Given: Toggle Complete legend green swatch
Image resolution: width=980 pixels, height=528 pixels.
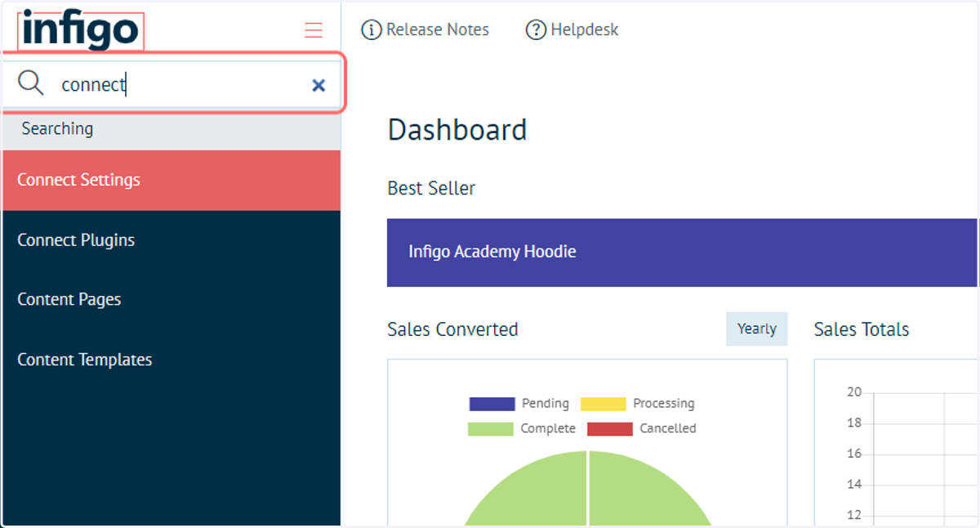Looking at the screenshot, I should tap(490, 428).
